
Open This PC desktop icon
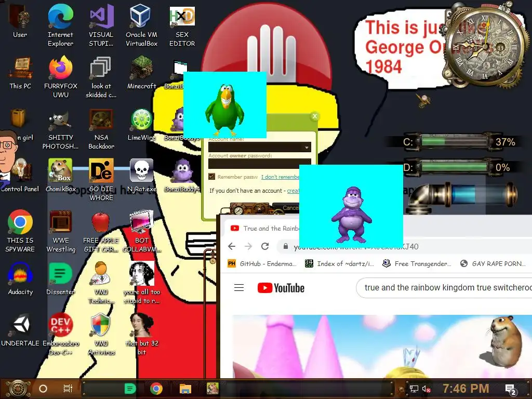pos(20,73)
